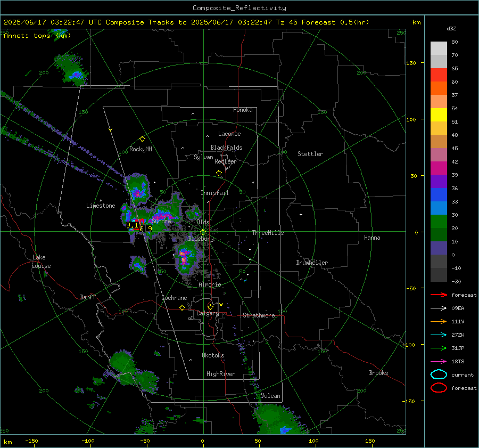
Task: Click the Composite_Reflectivity title
Action: click(240, 8)
